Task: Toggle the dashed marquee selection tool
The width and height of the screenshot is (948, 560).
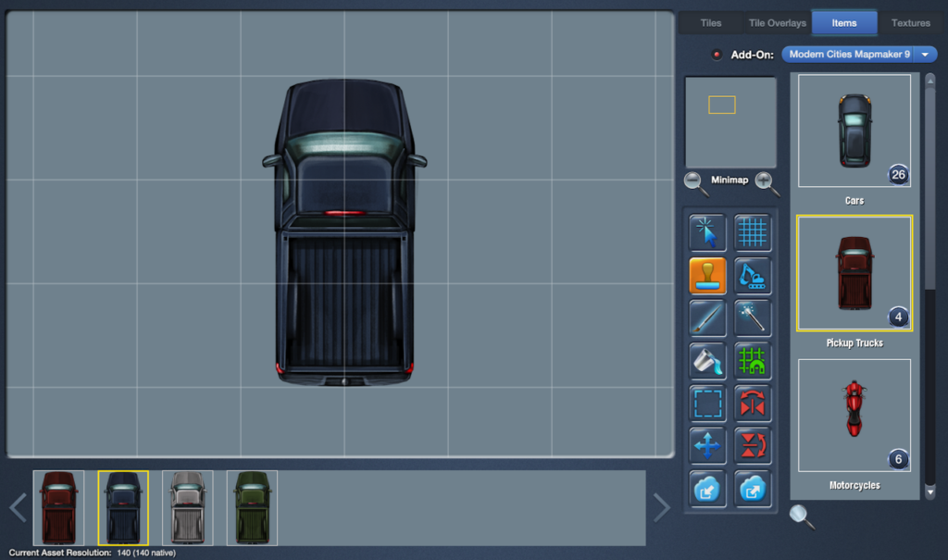Action: 707,404
